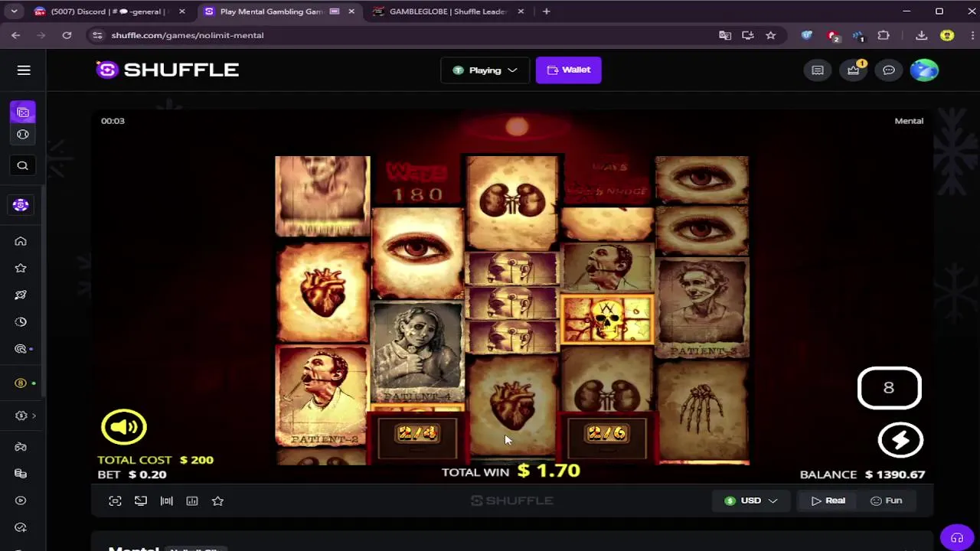Viewport: 980px width, 551px height.
Task: Click the Shuffle logo
Action: pyautogui.click(x=168, y=70)
